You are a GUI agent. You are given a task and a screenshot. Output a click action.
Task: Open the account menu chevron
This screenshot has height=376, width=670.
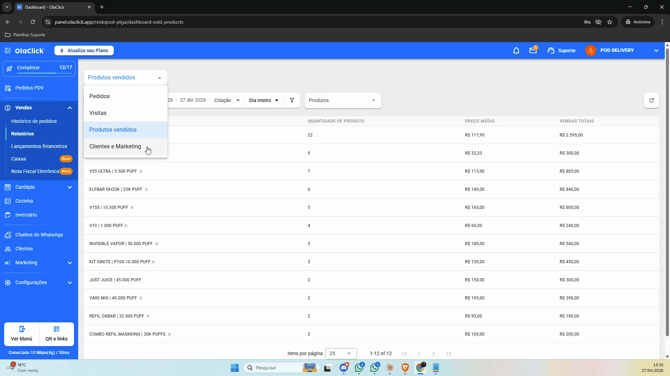(x=656, y=50)
